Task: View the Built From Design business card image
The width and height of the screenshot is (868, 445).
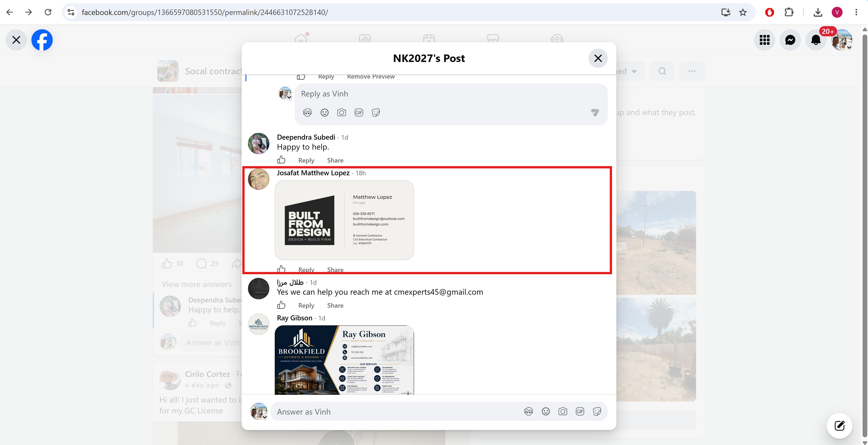Action: (x=344, y=220)
